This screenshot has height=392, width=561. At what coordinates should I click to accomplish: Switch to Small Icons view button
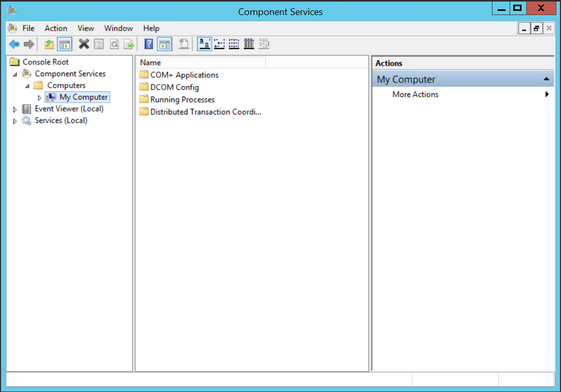click(x=219, y=44)
